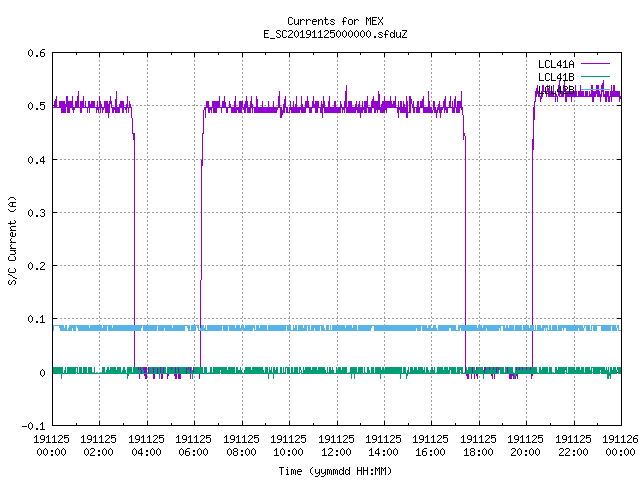The image size is (640, 480).
Task: Click the x-axis tick 191125 18:00
Action: coord(478,445)
